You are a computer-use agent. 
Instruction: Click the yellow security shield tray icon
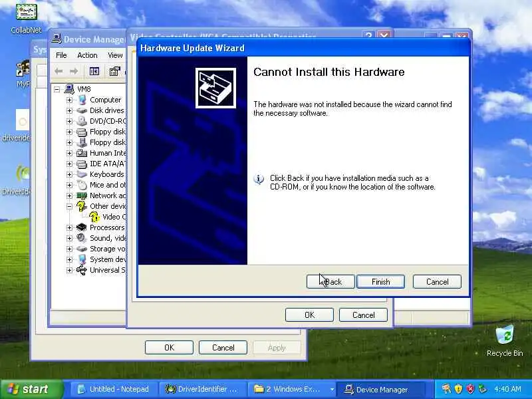[458, 389]
